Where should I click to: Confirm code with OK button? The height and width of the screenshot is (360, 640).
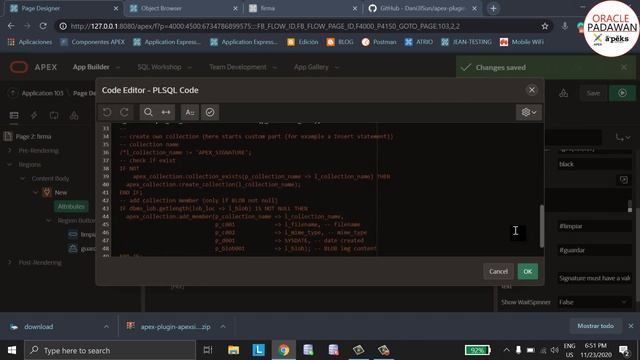(x=527, y=271)
